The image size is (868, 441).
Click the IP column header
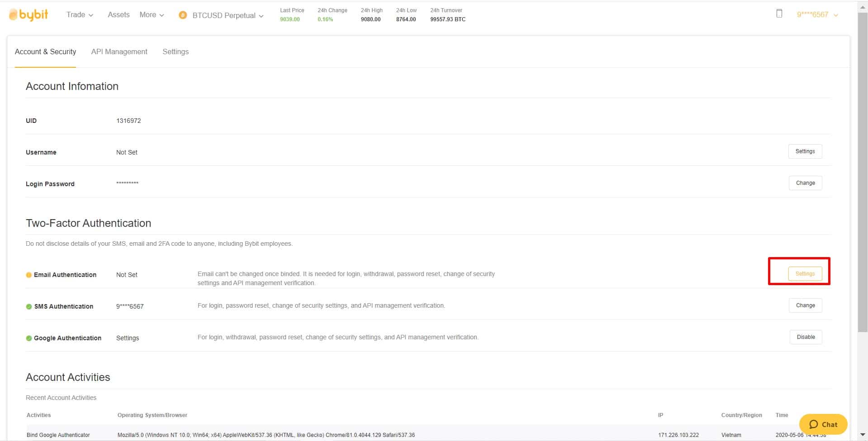point(660,415)
